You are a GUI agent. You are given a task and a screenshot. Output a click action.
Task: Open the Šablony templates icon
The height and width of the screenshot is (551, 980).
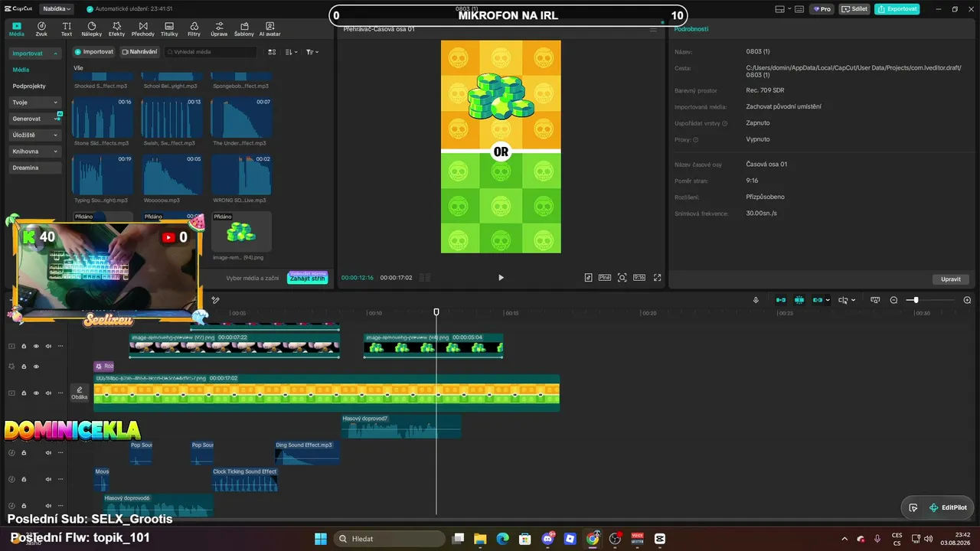(x=244, y=29)
